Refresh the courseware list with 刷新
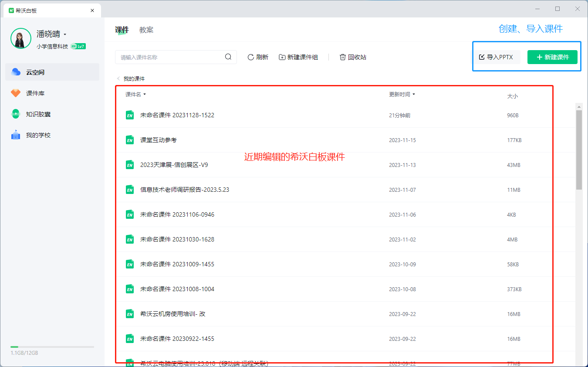This screenshot has height=367, width=588. tap(258, 57)
